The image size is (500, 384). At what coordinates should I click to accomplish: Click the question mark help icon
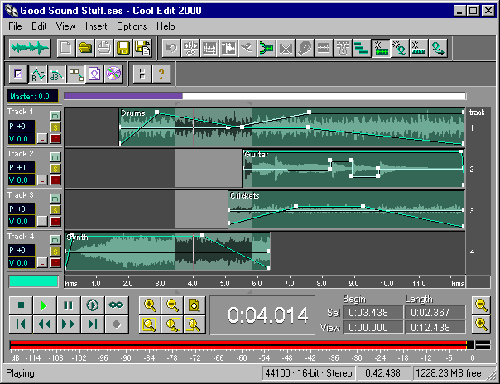tap(161, 74)
